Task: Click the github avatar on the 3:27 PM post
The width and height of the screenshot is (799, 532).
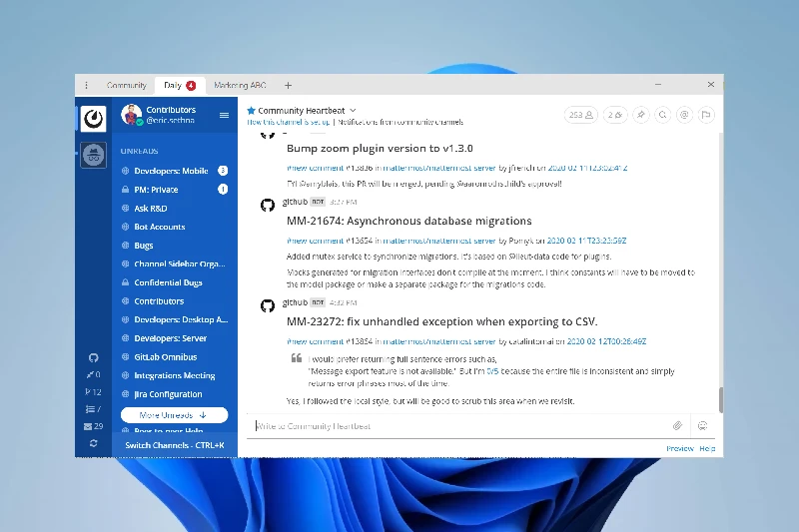Action: click(x=268, y=206)
